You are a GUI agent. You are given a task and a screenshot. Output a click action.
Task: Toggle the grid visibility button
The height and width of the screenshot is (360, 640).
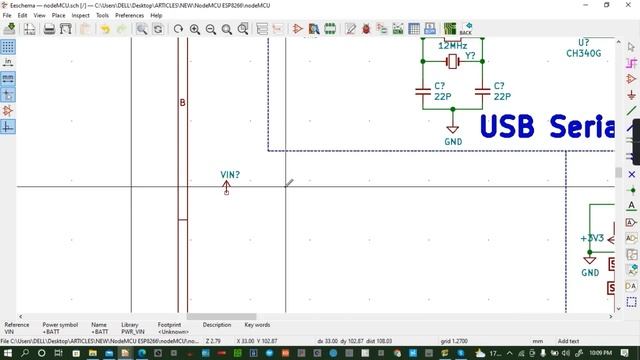tap(8, 47)
